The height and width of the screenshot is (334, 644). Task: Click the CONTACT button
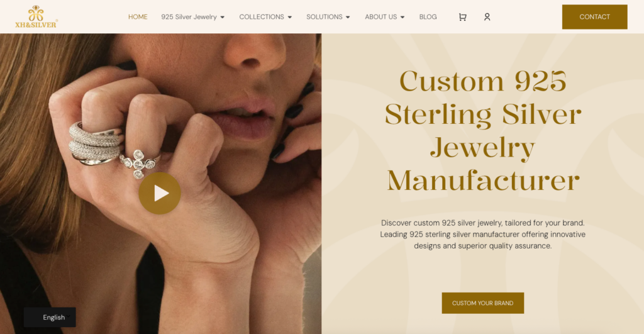point(595,17)
